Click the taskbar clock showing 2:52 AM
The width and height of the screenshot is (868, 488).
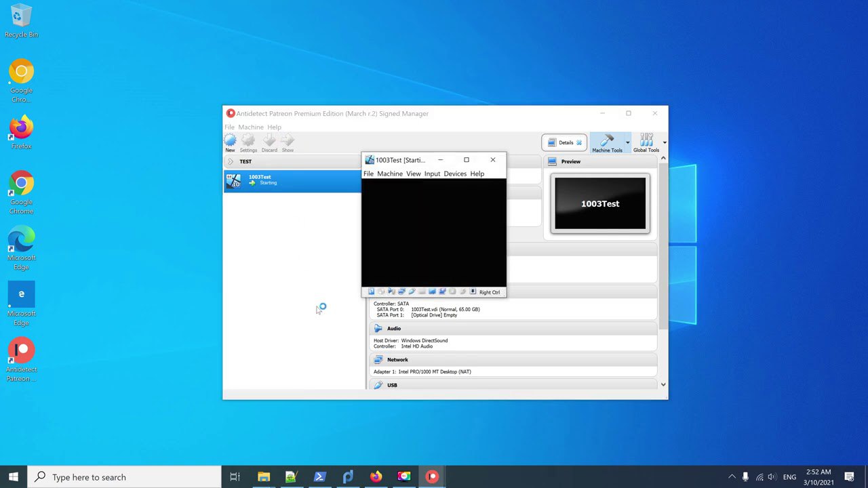coord(818,477)
